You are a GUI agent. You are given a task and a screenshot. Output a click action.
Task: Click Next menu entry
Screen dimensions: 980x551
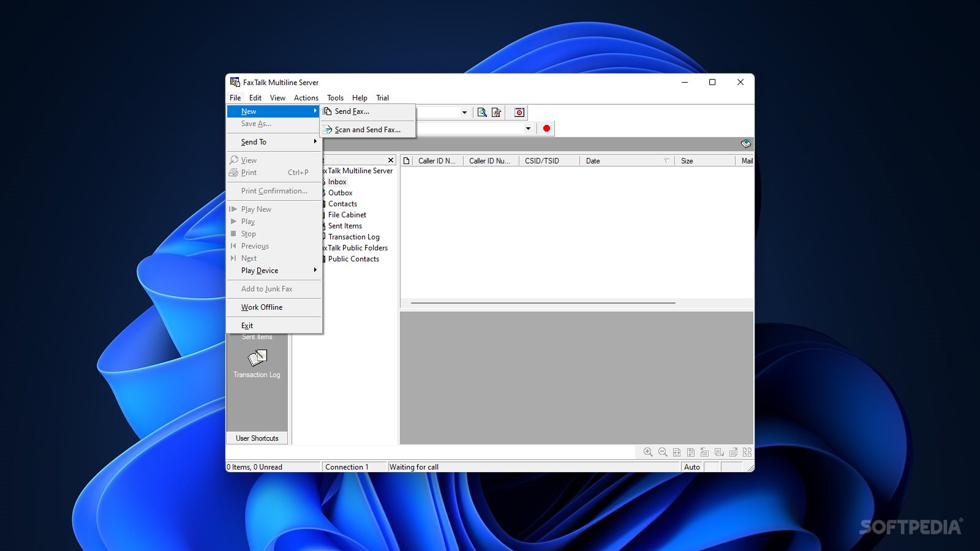point(274,258)
